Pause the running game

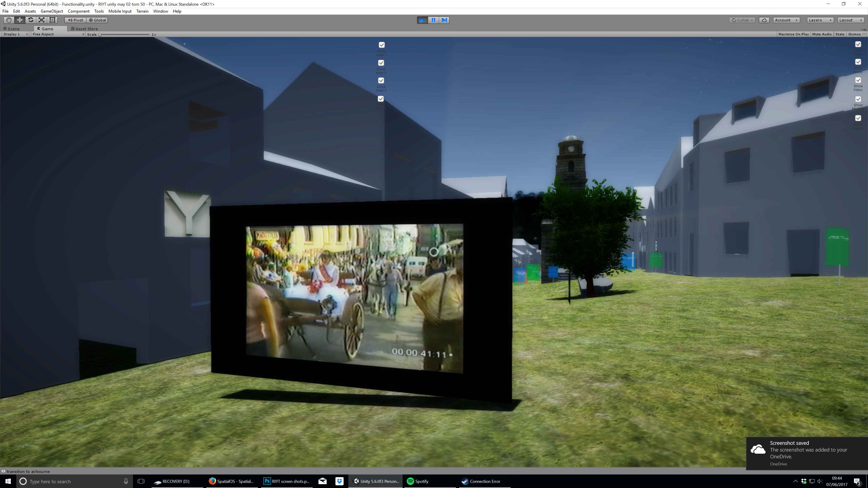(433, 20)
